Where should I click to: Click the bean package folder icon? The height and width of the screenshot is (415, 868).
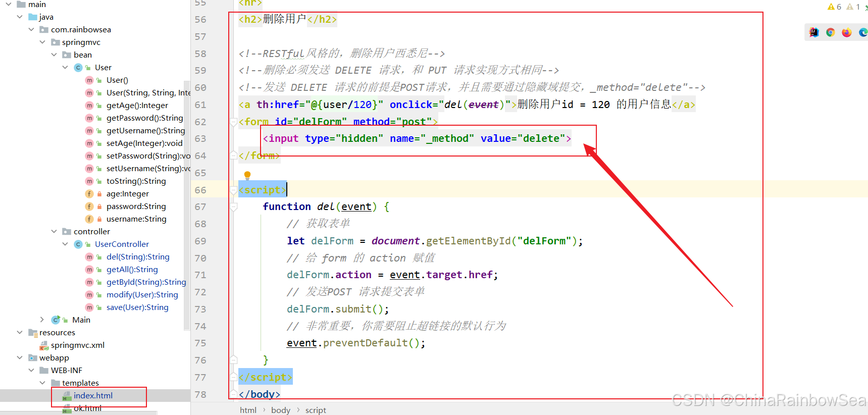coord(67,55)
